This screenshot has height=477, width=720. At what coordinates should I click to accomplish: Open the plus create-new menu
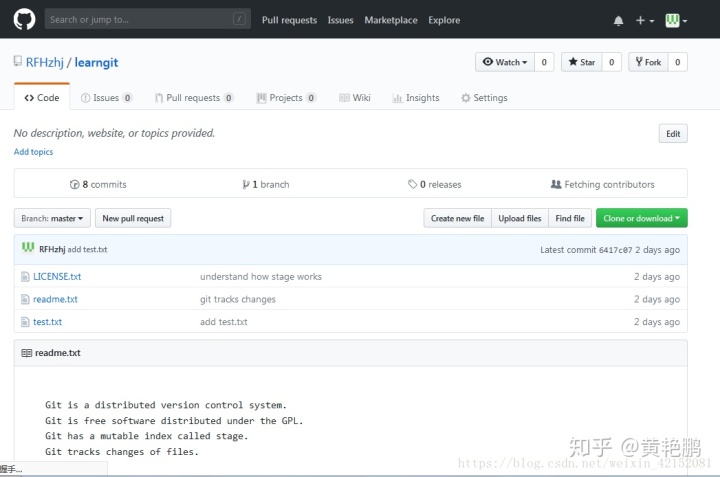coord(645,21)
